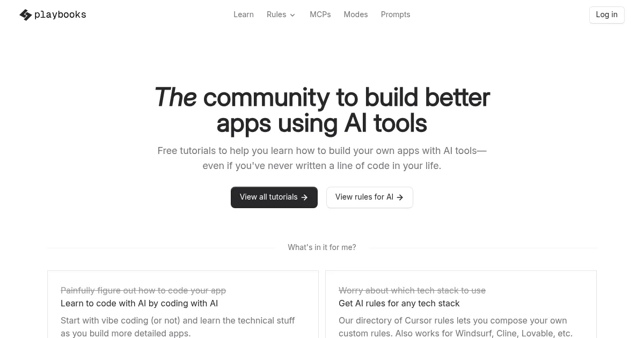Click the arrow icon in View all tutorials
Screen dimensions: 644x338
(x=304, y=197)
